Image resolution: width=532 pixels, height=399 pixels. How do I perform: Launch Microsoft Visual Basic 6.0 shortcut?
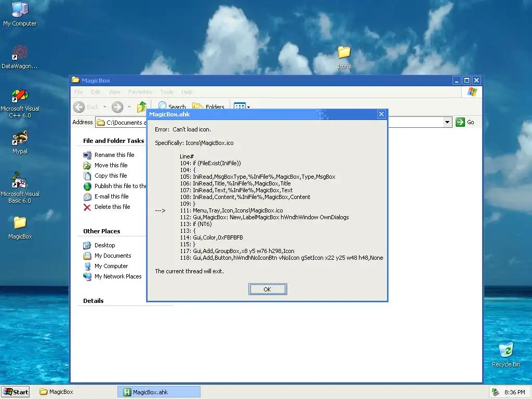(x=20, y=188)
